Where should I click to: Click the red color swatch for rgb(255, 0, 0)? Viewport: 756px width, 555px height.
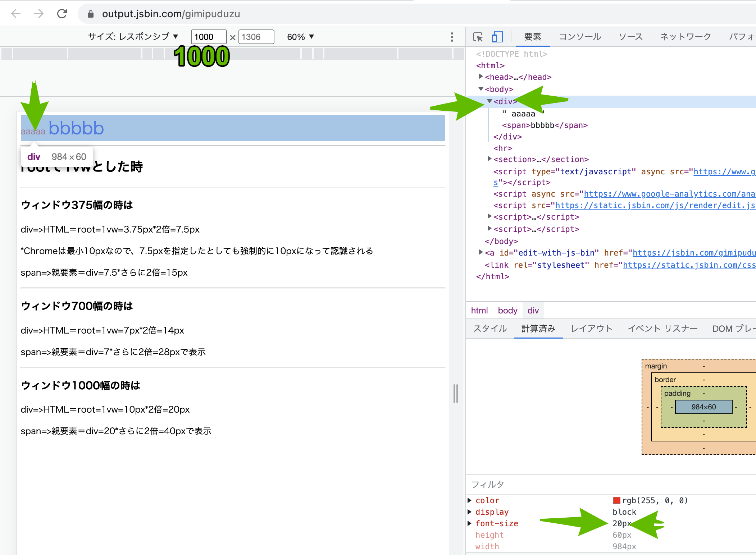[616, 500]
